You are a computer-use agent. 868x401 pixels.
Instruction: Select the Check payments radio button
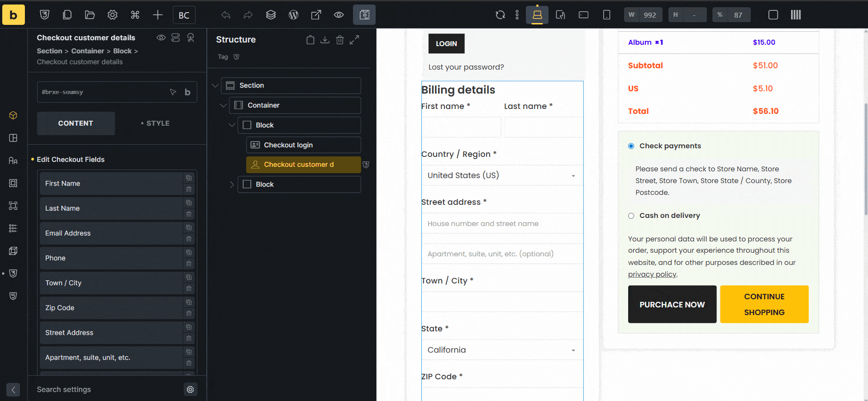pos(631,146)
